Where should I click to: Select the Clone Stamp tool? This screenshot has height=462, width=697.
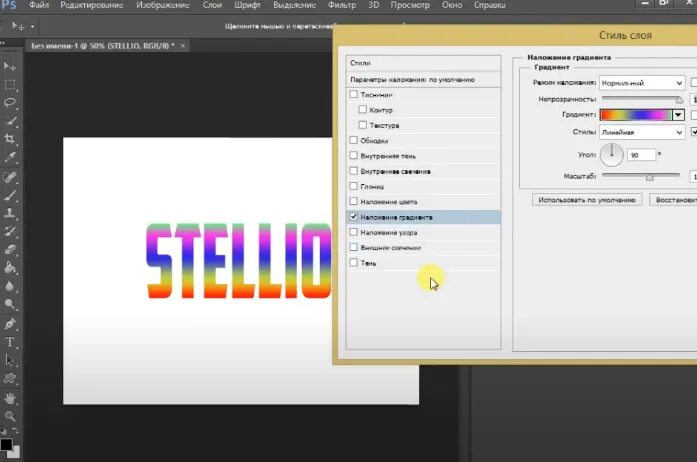[10, 213]
